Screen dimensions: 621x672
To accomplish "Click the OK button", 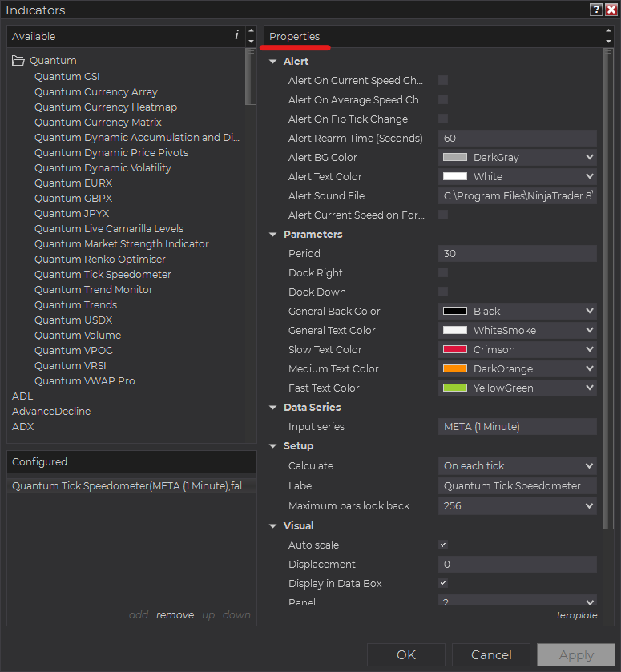I will 406,655.
